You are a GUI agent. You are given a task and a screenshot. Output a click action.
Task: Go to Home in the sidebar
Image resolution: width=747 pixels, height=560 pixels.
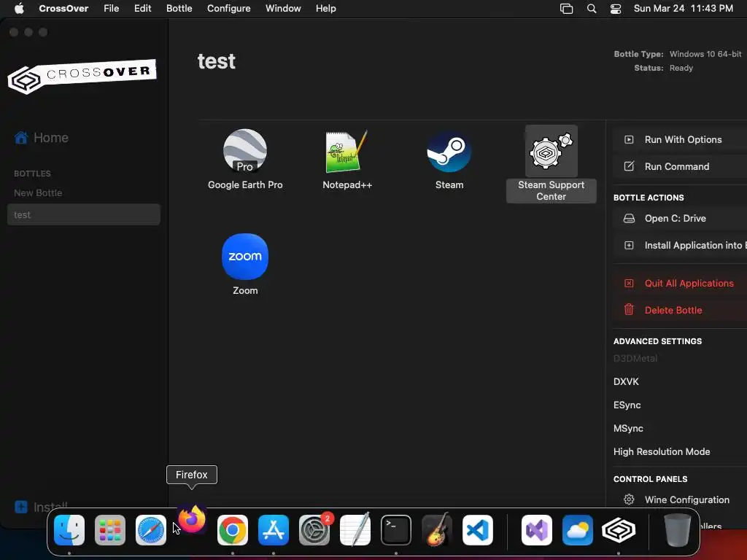pyautogui.click(x=42, y=138)
